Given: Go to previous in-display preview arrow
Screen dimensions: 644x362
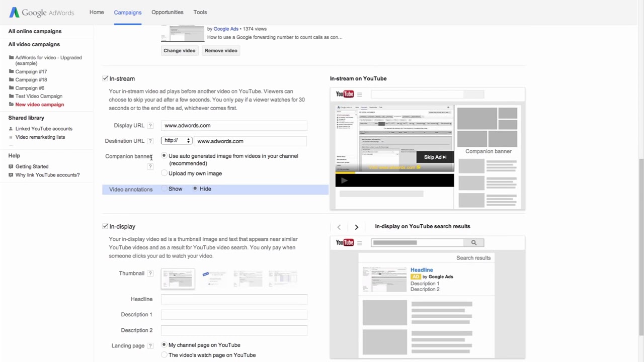Looking at the screenshot, I should click(339, 227).
